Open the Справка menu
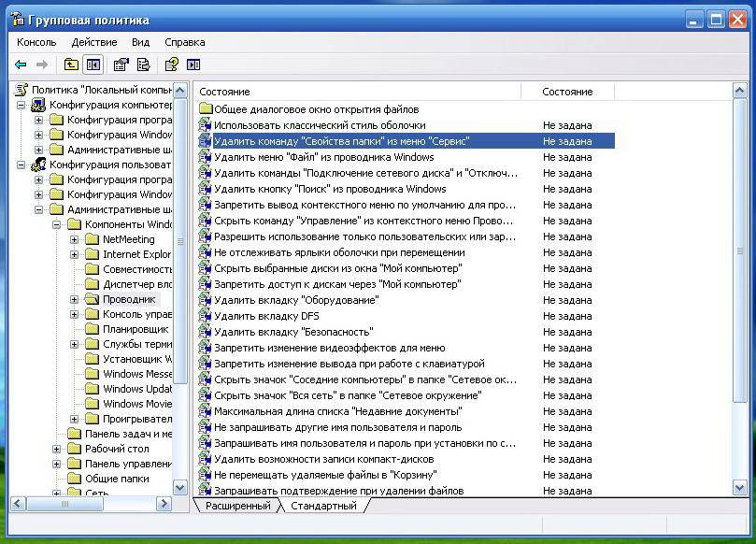Image resolution: width=756 pixels, height=544 pixels. (185, 42)
